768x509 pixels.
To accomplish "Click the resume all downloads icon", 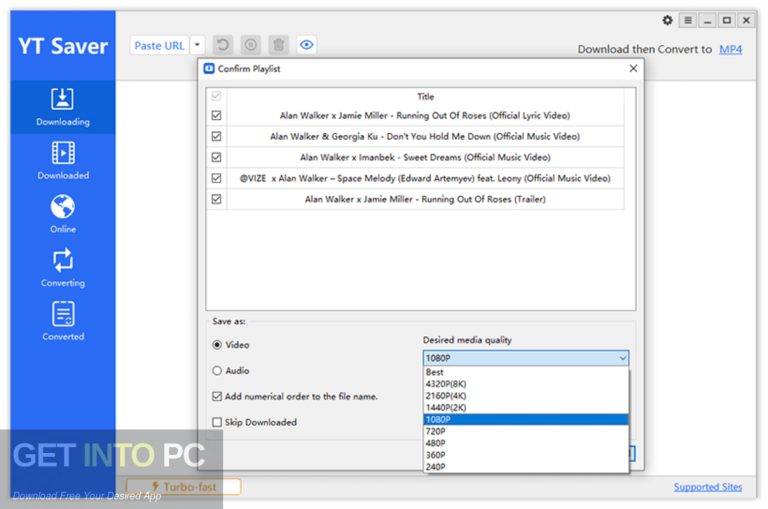I will tap(223, 45).
